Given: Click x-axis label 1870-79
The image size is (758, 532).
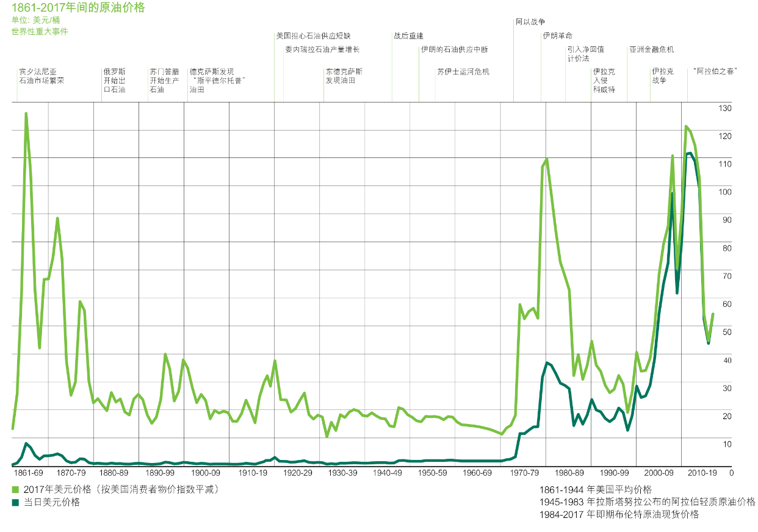Looking at the screenshot, I should pyautogui.click(x=71, y=473).
